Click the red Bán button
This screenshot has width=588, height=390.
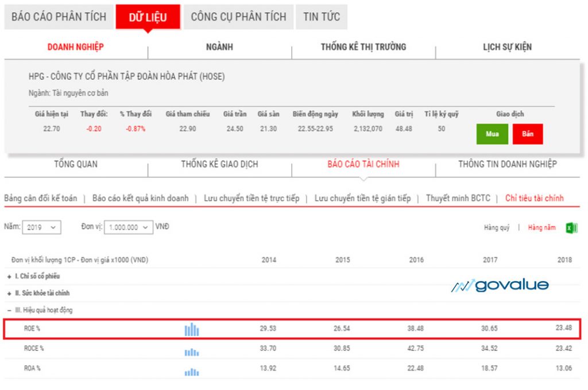tap(528, 134)
